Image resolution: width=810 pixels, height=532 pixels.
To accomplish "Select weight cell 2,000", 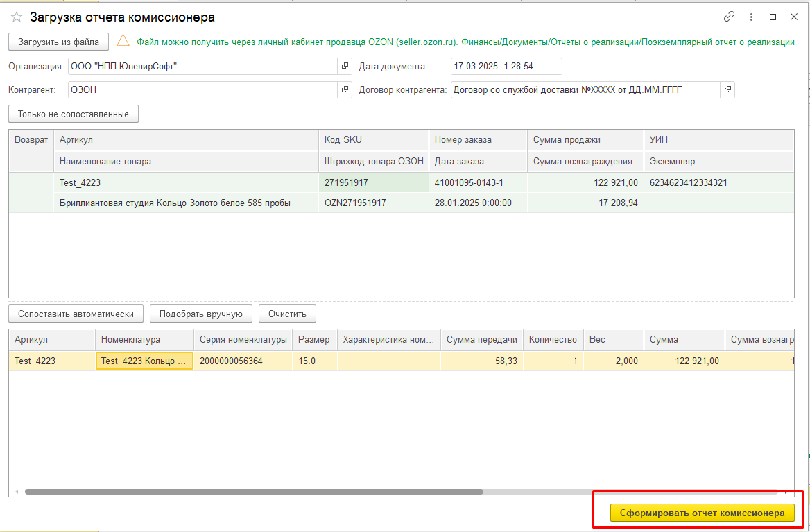I will (x=613, y=361).
